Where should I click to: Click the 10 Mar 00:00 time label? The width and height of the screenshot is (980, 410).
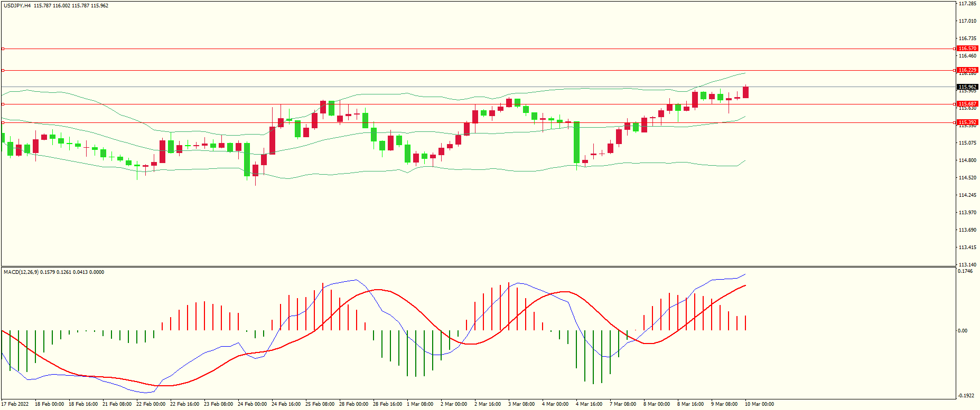(759, 404)
